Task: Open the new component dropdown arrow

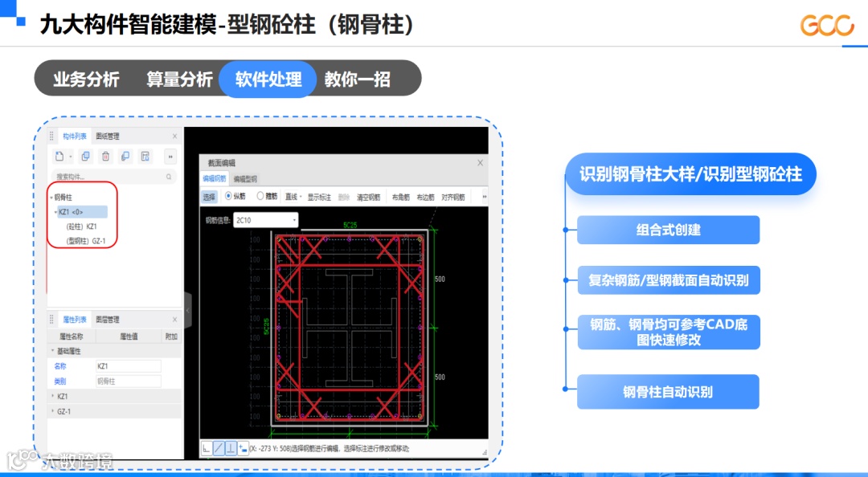Action: [x=70, y=157]
